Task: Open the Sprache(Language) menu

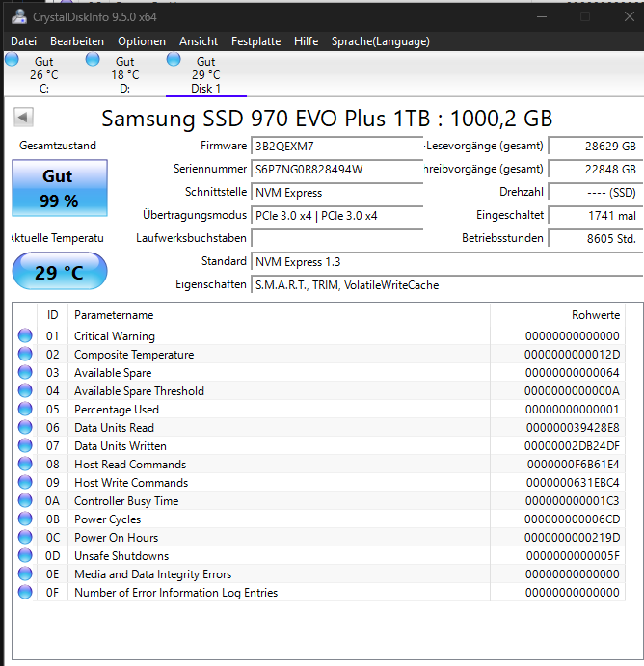Action: [x=380, y=41]
